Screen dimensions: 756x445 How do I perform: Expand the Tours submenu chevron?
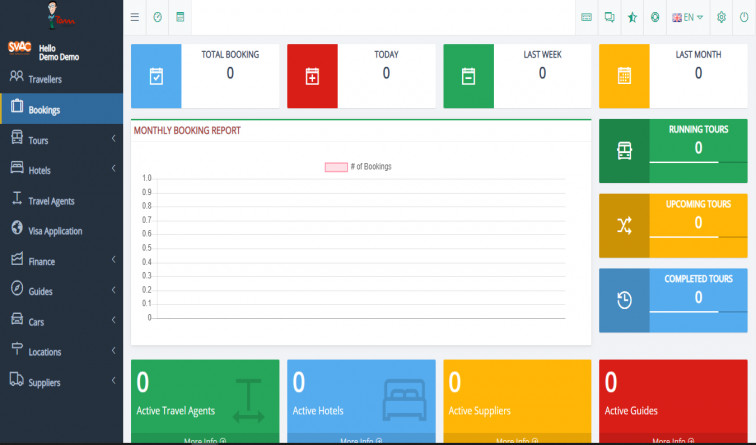[113, 139]
